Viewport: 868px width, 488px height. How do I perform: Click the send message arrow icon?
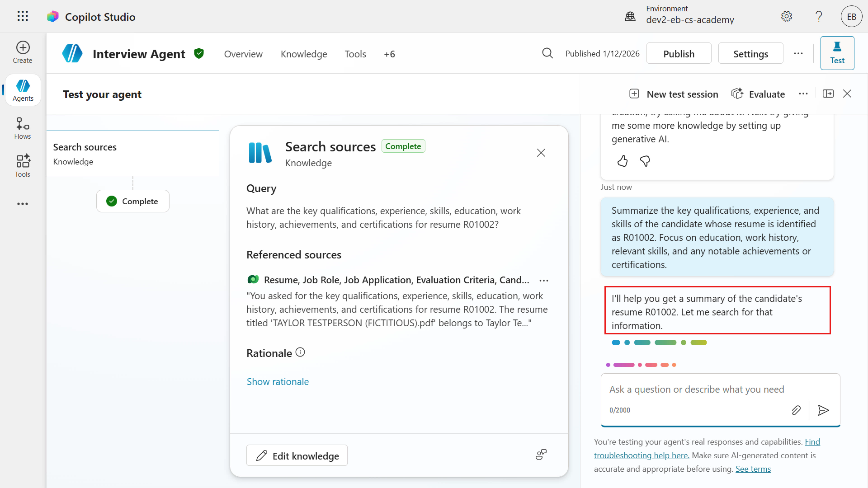click(823, 410)
